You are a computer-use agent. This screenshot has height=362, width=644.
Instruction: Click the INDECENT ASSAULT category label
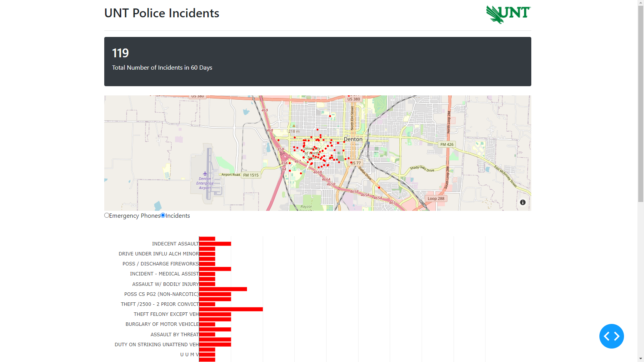point(175,244)
